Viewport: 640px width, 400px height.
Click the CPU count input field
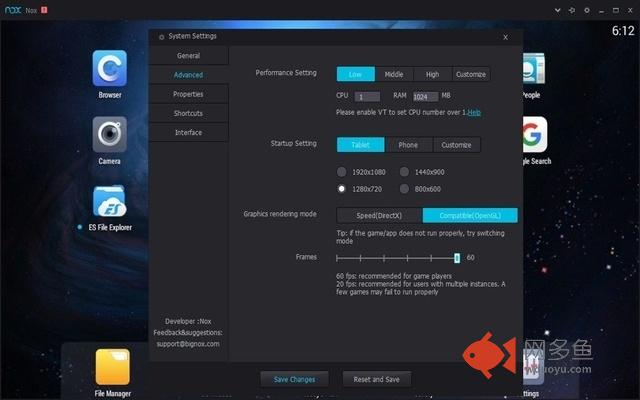(x=367, y=97)
